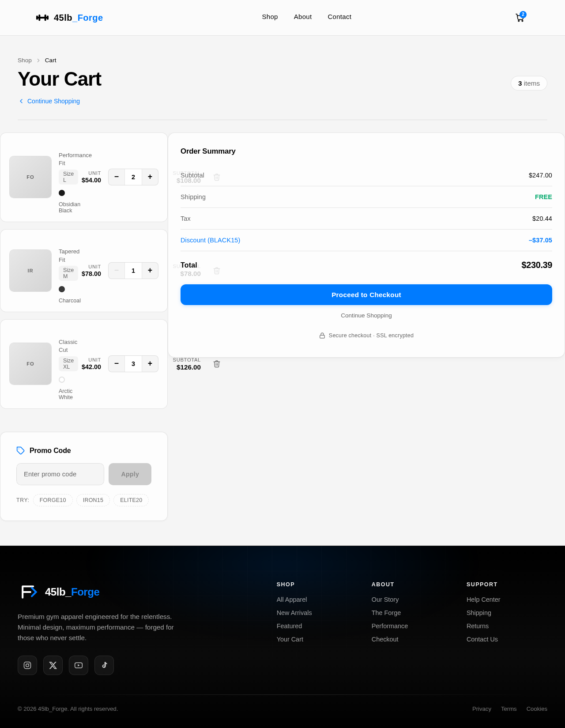Open the Shop menu in header

(270, 17)
